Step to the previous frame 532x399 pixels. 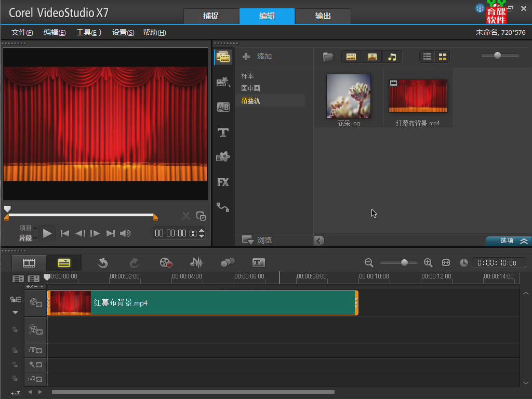[x=81, y=233]
